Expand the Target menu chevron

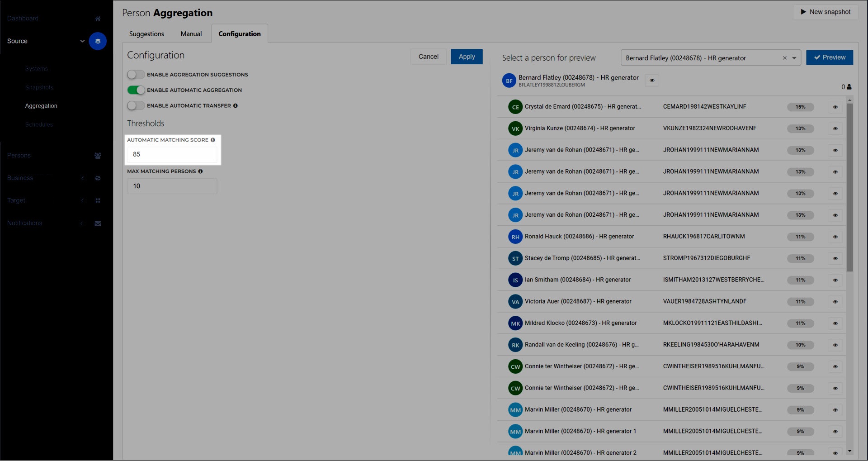pos(82,200)
